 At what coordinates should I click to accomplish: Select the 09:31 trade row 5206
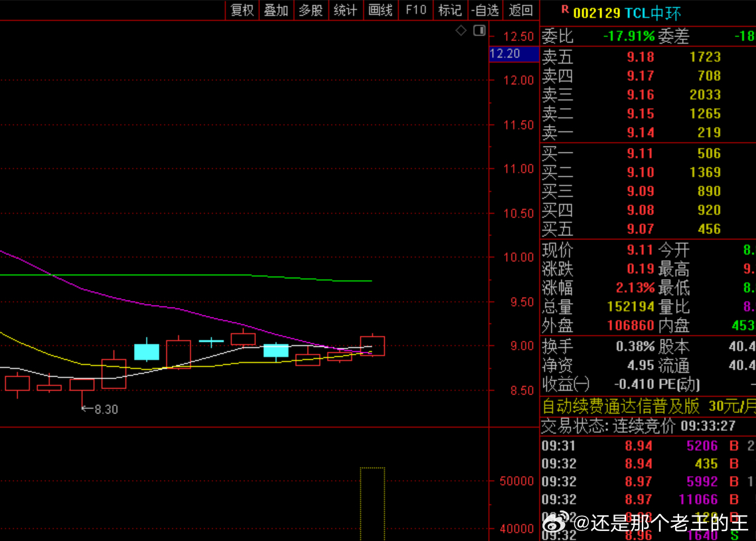pyautogui.click(x=648, y=446)
